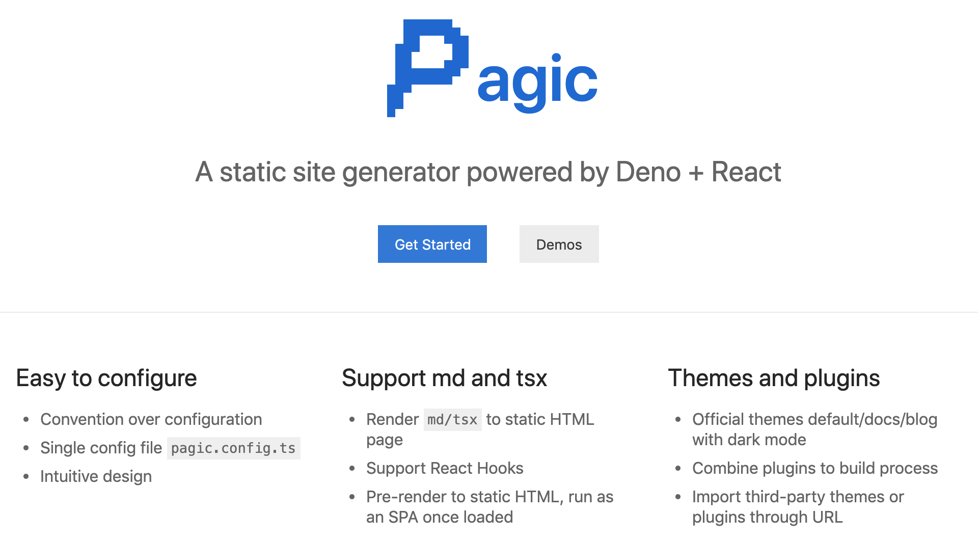980x541 pixels.
Task: Select the md/tsx inline code snippet
Action: (452, 419)
